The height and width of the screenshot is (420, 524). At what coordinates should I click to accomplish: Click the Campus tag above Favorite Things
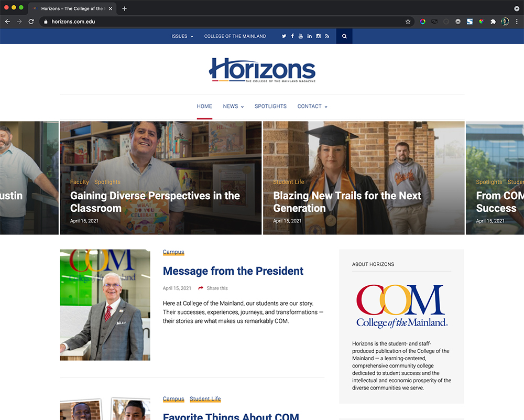[173, 399]
